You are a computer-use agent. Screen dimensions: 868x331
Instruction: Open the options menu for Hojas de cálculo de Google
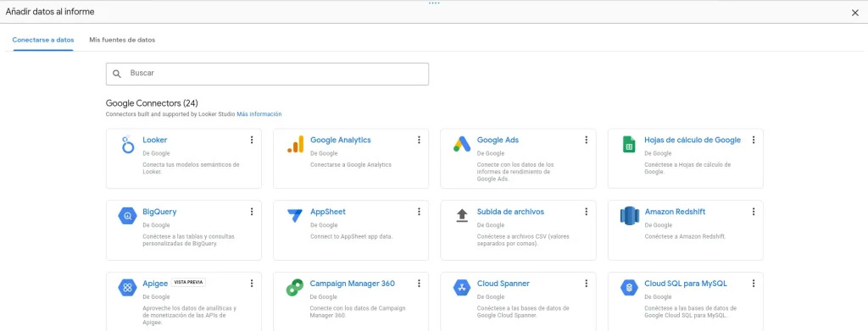point(754,140)
